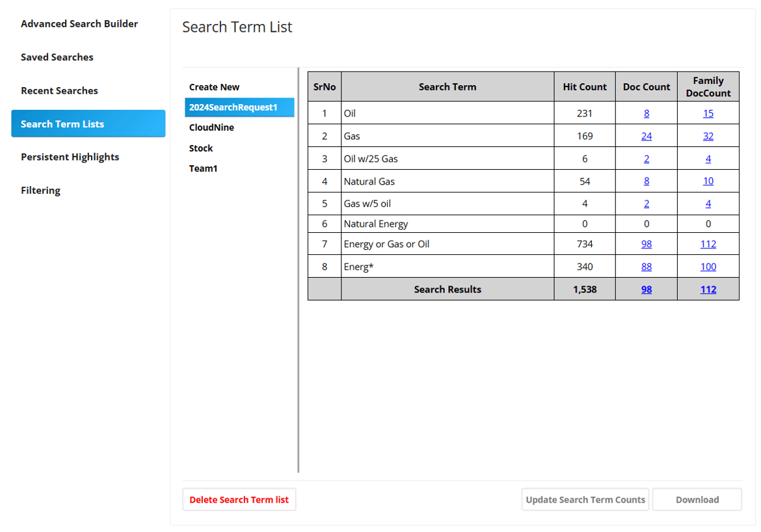Image resolution: width=761 pixels, height=532 pixels.
Task: Navigate to the Filtering section
Action: 40,190
